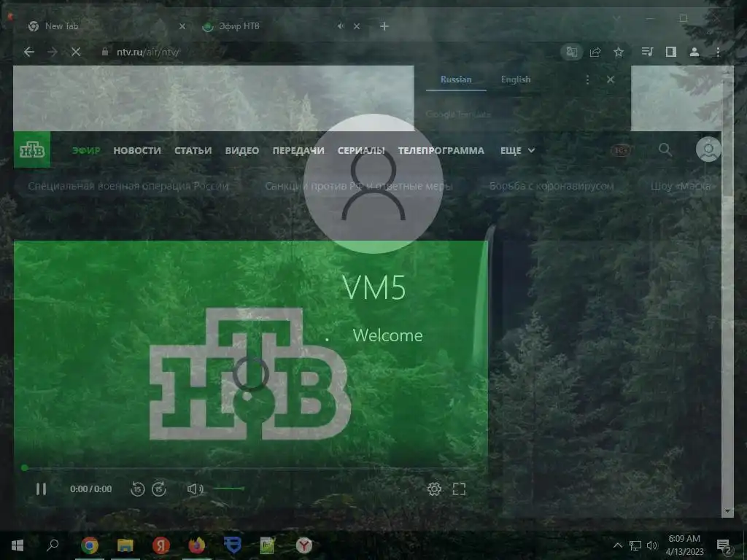
Task: Toggle the browser side panel
Action: pos(671,52)
